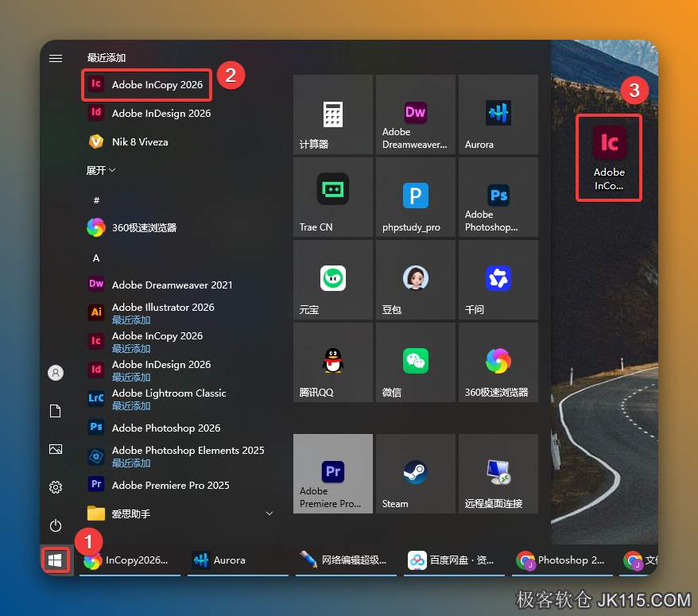This screenshot has width=698, height=616.
Task: Switch to InCopy2026 taskbar window
Action: [130, 560]
